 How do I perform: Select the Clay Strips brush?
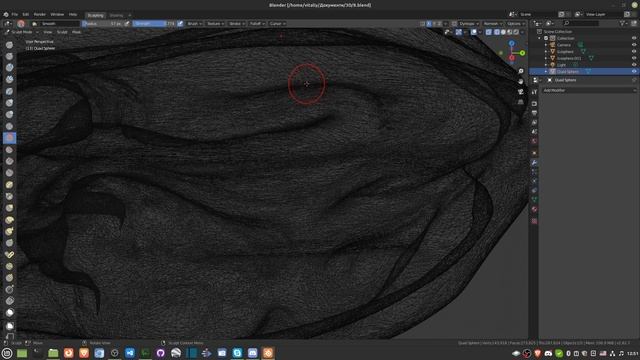9,79
